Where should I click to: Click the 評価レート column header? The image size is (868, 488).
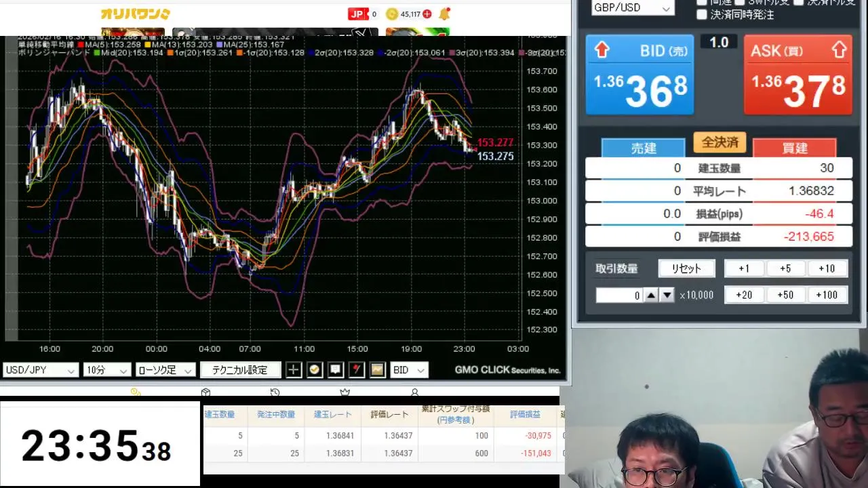[389, 414]
